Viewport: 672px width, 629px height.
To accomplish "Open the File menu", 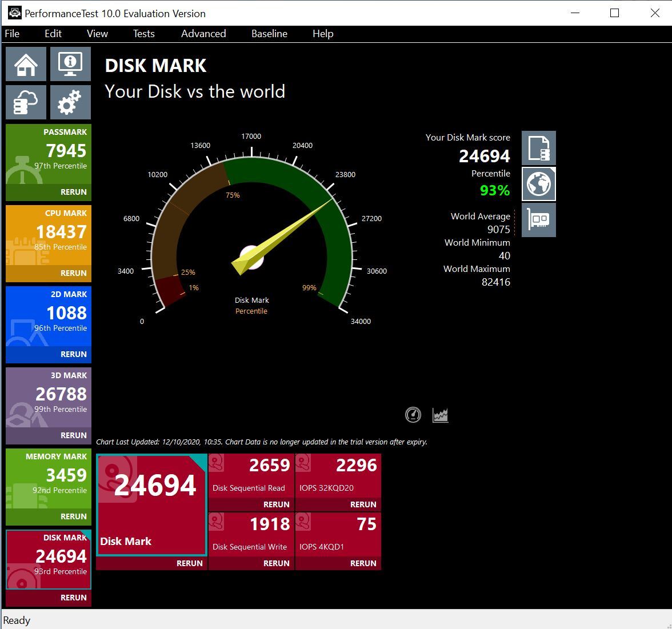I will (x=12, y=33).
